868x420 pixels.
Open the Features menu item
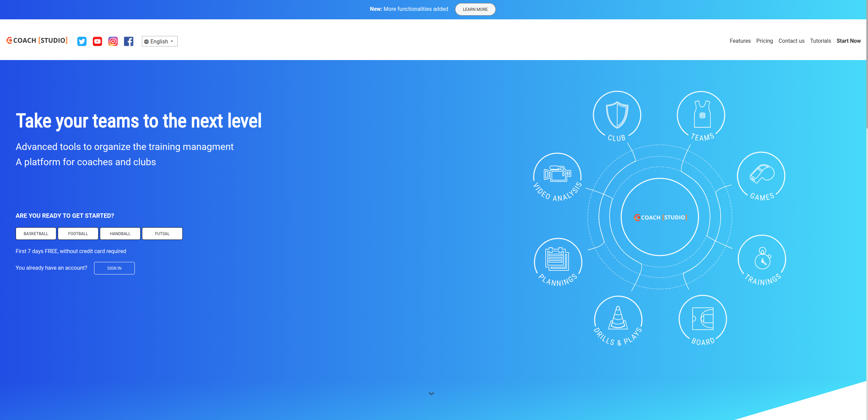coord(740,41)
